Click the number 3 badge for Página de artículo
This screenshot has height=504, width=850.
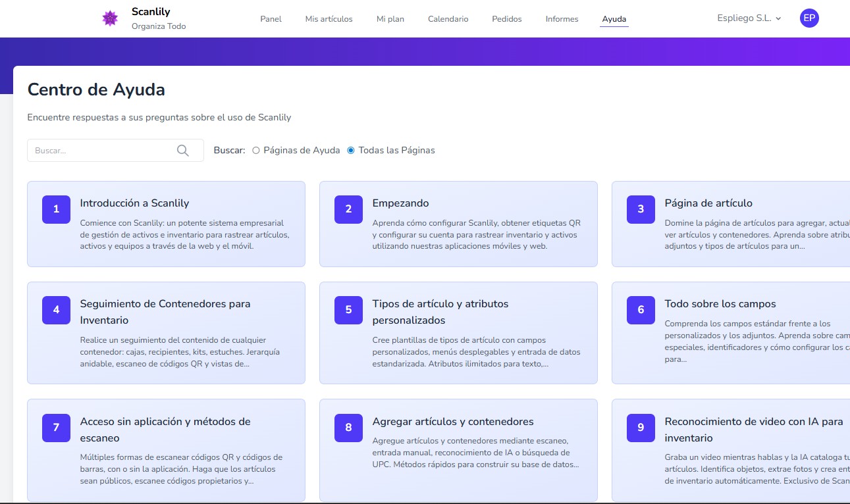click(x=641, y=209)
